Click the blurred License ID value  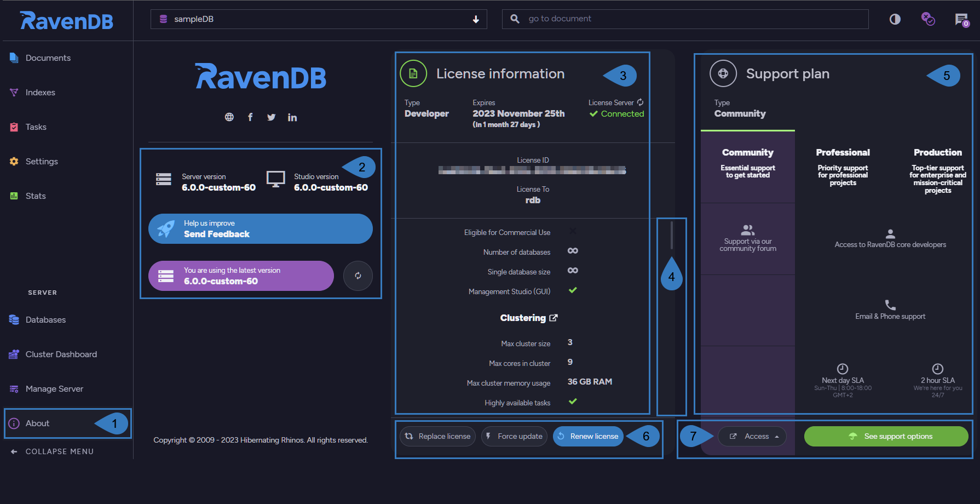[532, 170]
